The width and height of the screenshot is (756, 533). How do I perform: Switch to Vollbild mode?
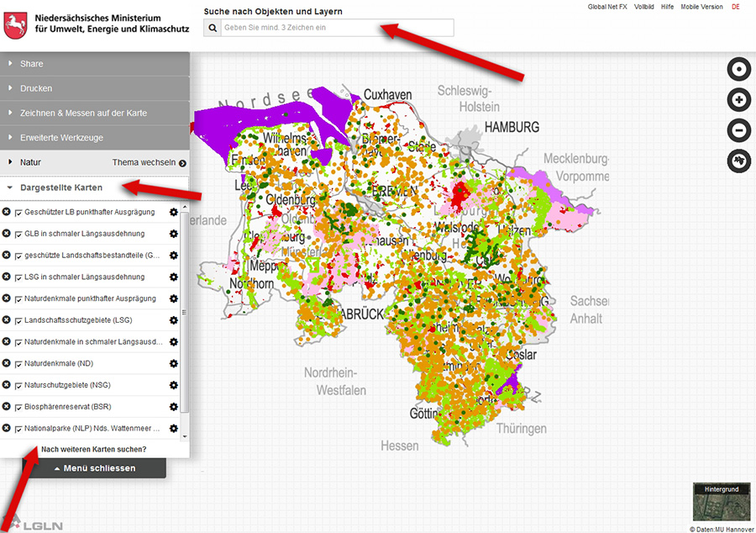(644, 7)
